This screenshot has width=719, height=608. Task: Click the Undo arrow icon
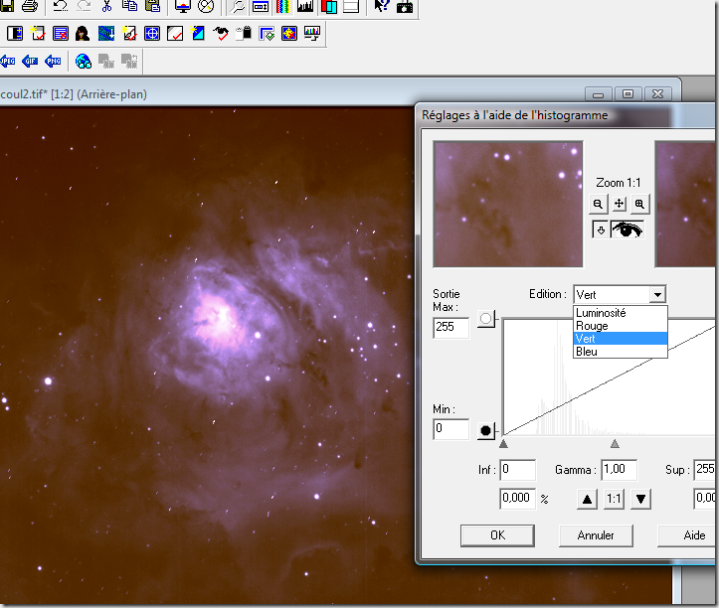(x=60, y=7)
